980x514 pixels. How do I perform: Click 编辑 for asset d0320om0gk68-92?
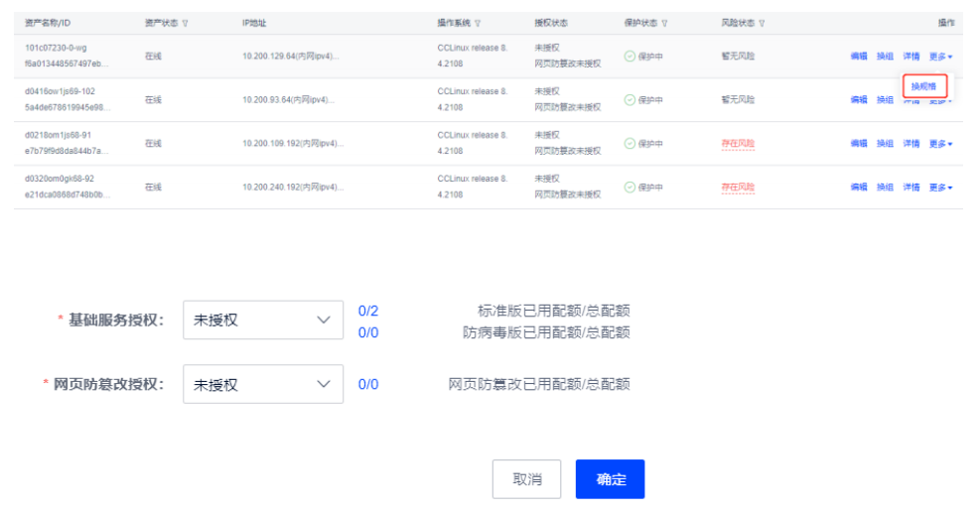click(x=859, y=188)
